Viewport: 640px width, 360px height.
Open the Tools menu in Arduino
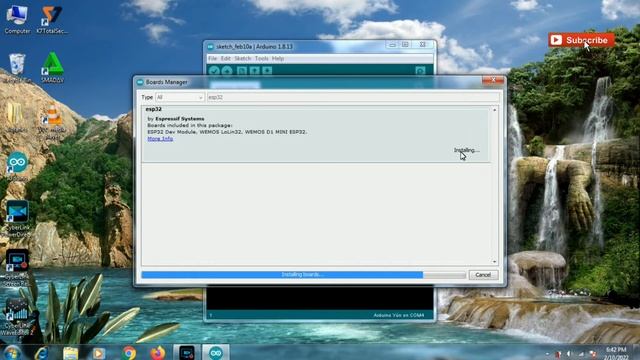(262, 59)
